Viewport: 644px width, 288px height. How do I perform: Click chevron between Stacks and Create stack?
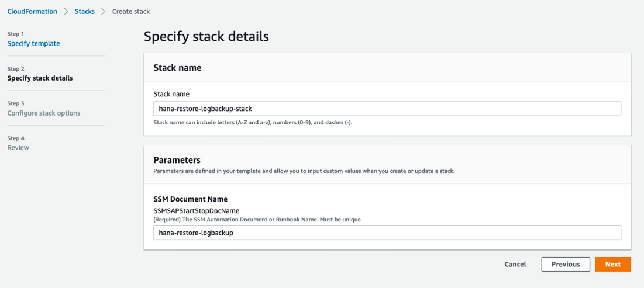104,12
